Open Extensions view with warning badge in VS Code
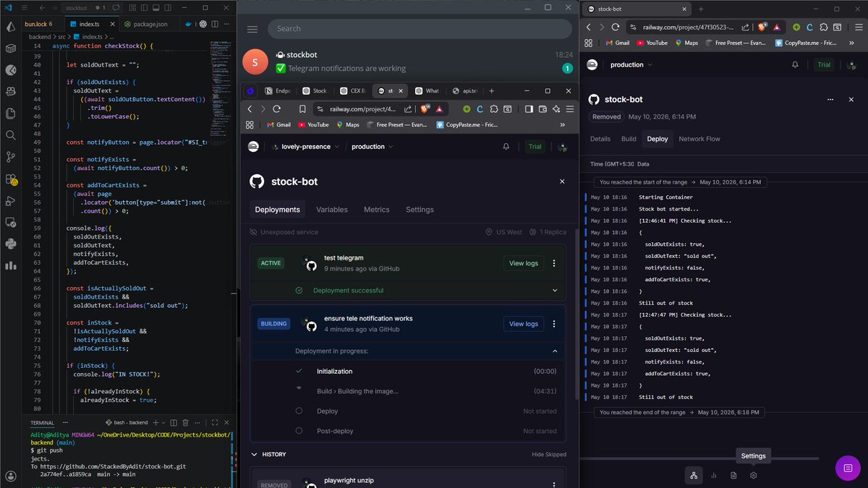The height and width of the screenshot is (488, 868). pos(11,179)
